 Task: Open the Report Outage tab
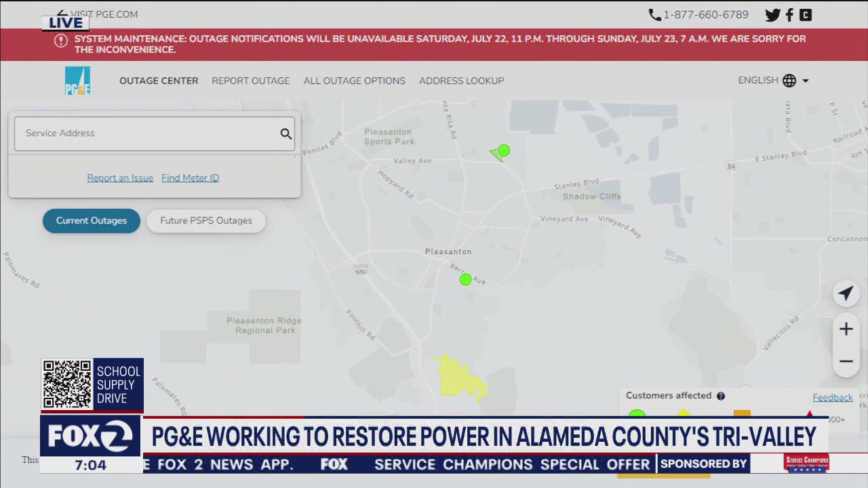[251, 80]
